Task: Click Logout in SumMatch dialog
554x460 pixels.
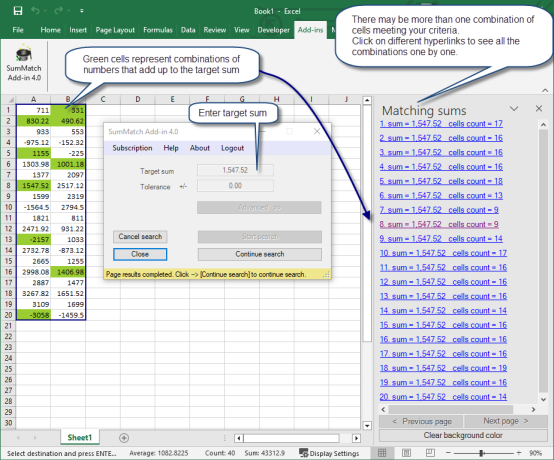Action: click(x=232, y=148)
